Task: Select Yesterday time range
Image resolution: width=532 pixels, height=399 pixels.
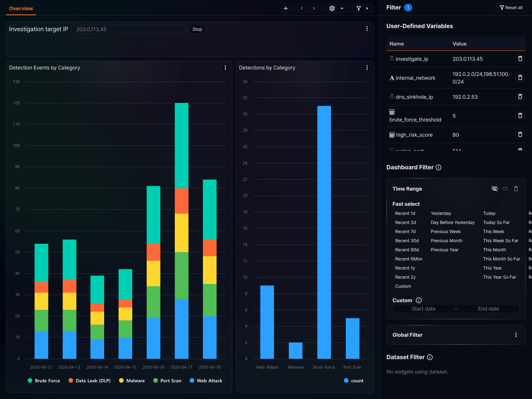Action: click(441, 213)
